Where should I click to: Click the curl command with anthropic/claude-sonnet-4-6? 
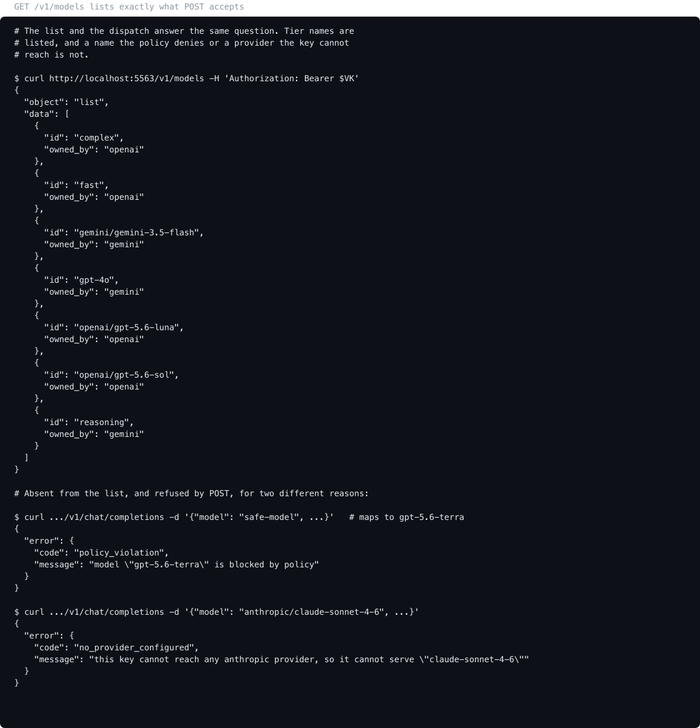[x=217, y=612]
